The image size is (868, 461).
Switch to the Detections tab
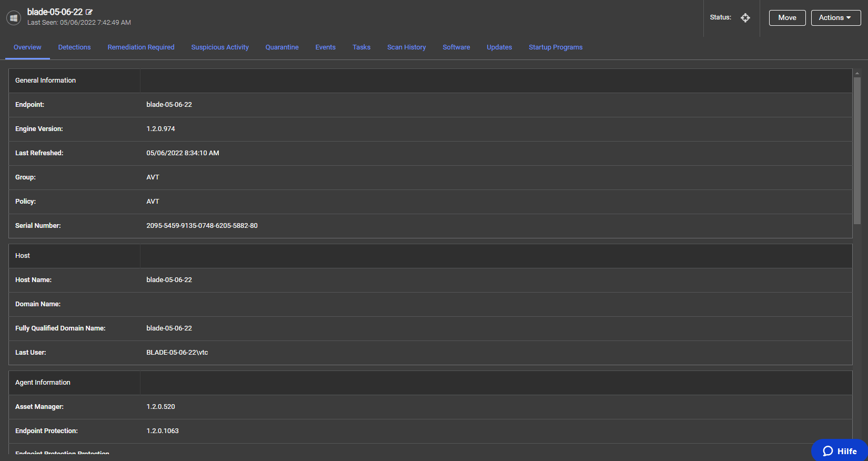74,47
